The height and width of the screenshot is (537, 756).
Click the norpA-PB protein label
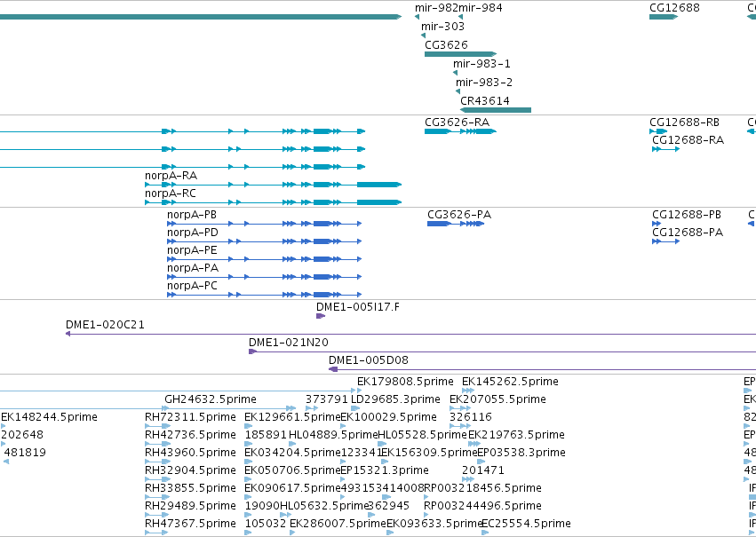[x=192, y=215]
